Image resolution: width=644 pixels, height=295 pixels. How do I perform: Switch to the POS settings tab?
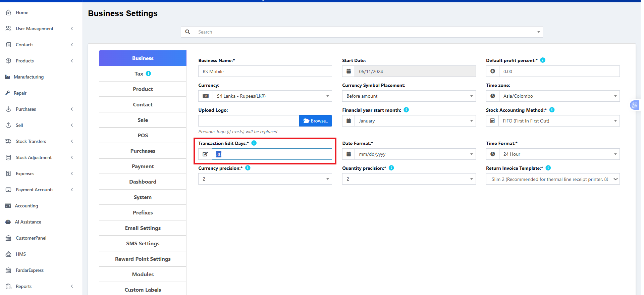(143, 135)
